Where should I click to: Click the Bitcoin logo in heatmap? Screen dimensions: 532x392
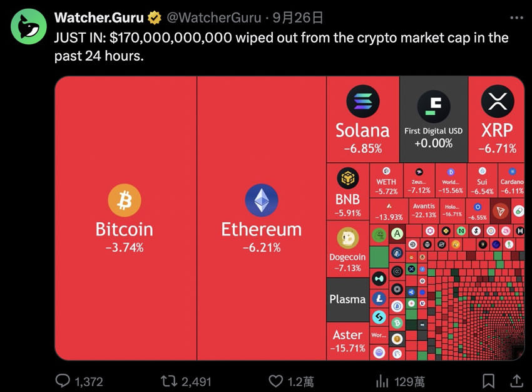click(125, 200)
